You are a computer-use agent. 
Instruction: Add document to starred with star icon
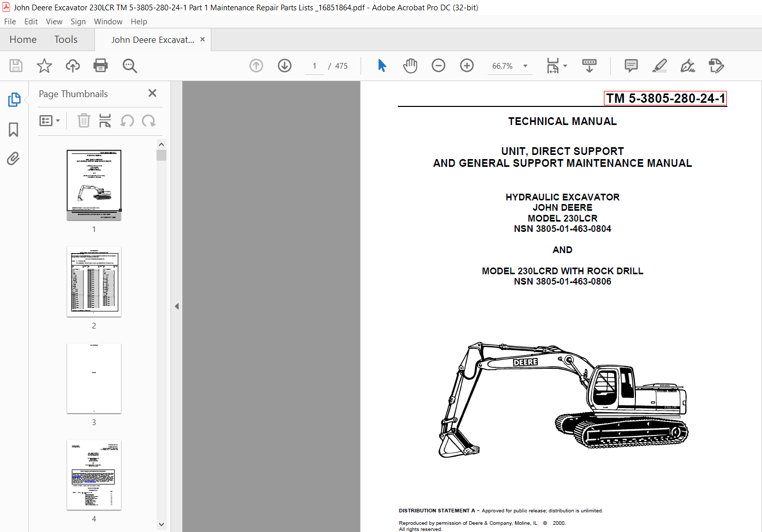coord(44,66)
